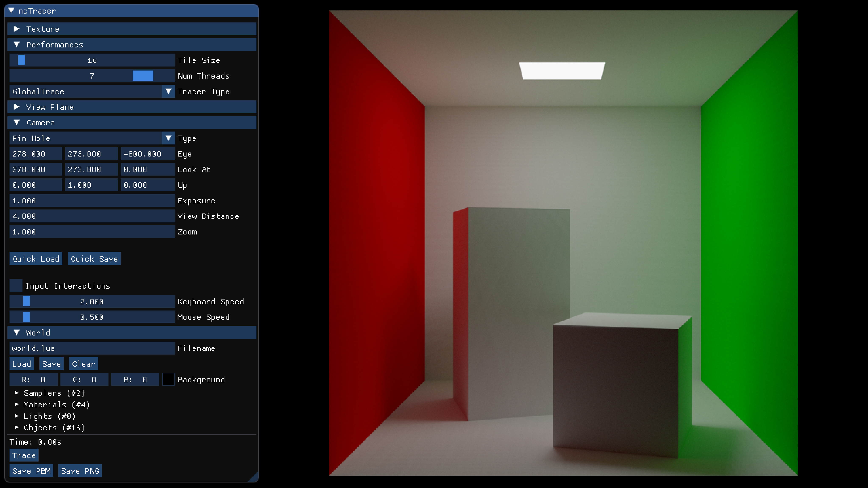The width and height of the screenshot is (868, 488).
Task: Click the Background color swatch
Action: 168,379
